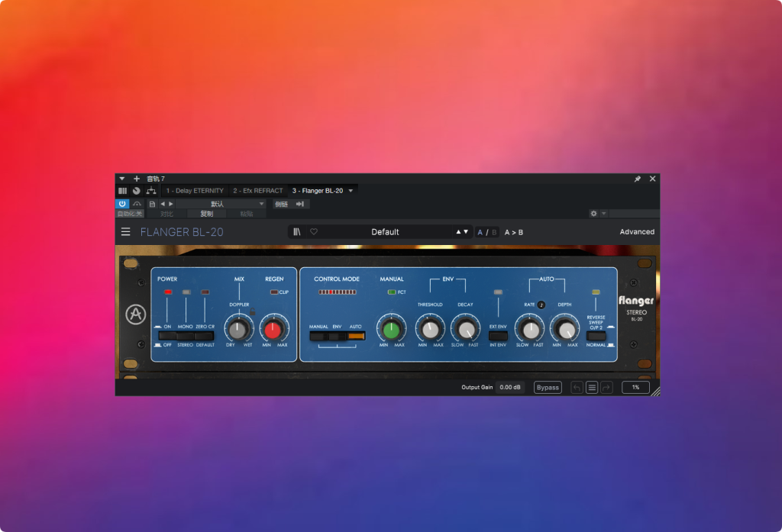Click the Default preset name field
The image size is (782, 532).
[x=385, y=232]
